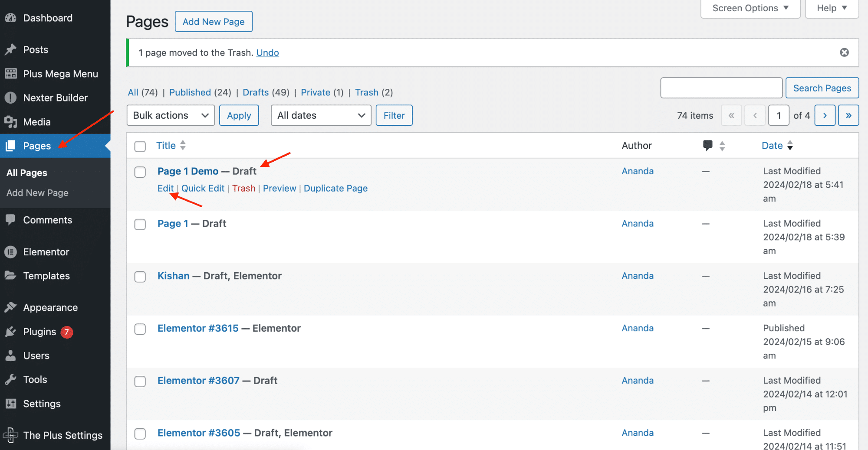Open Templates via the folder icon
The height and width of the screenshot is (450, 868).
10,276
